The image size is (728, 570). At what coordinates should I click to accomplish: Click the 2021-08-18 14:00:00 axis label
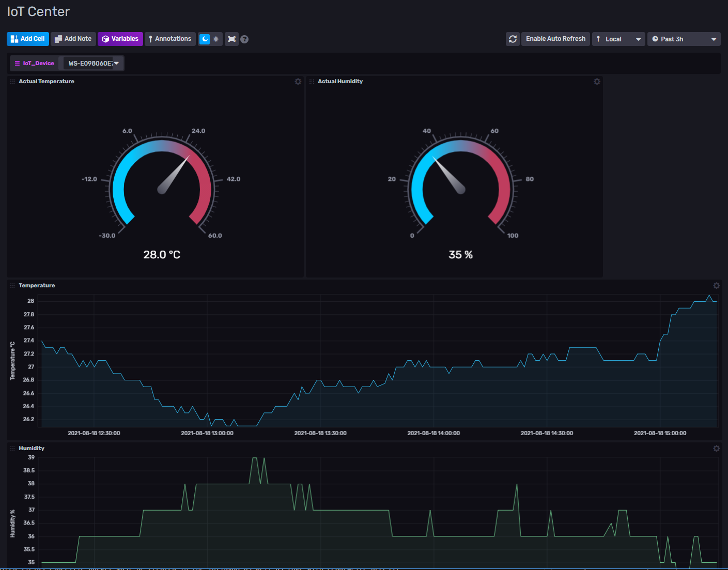pyautogui.click(x=433, y=433)
